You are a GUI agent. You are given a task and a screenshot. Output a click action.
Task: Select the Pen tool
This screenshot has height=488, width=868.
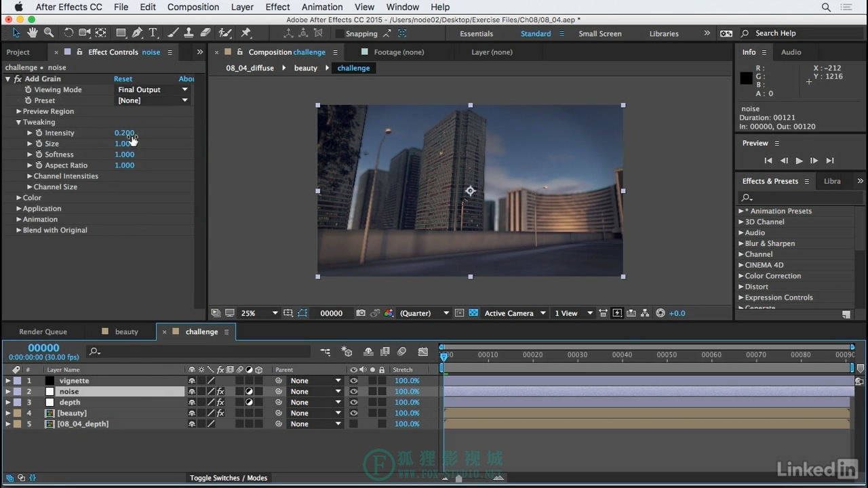(137, 33)
